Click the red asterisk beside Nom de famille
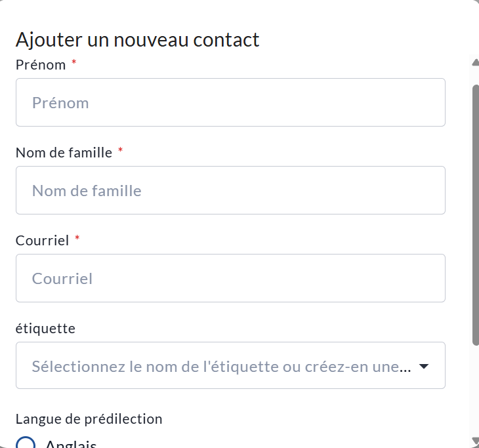Viewport: 479px width, 448px height. click(x=121, y=152)
